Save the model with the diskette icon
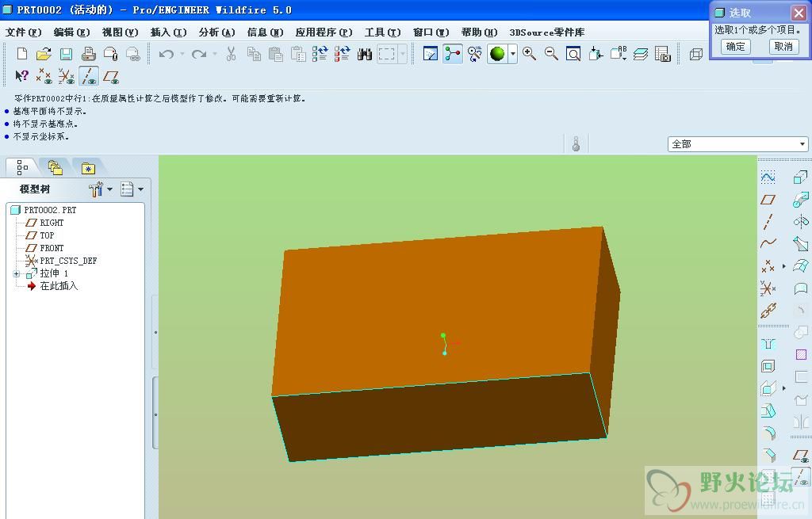Image resolution: width=812 pixels, height=519 pixels. (66, 54)
